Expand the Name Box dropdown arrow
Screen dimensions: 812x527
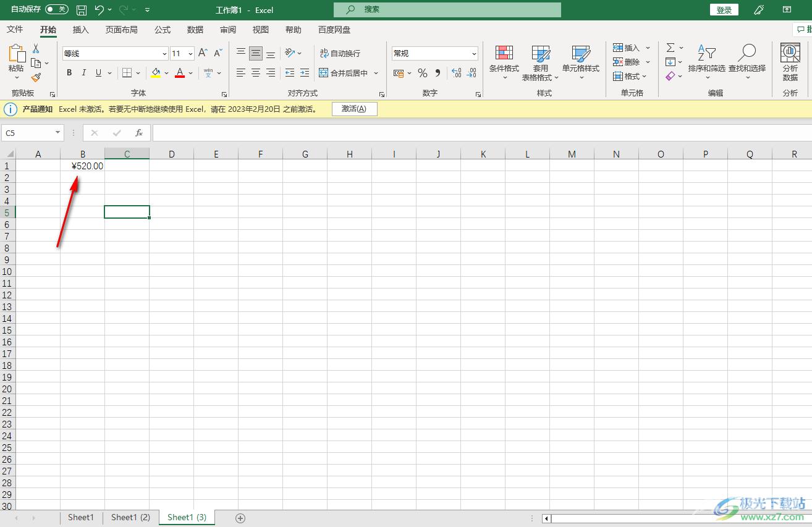[58, 133]
